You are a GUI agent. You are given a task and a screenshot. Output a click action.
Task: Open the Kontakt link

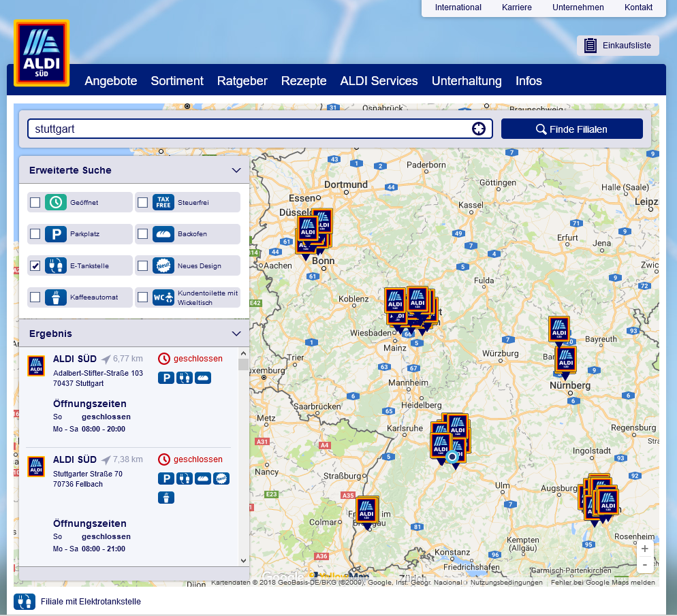click(638, 7)
